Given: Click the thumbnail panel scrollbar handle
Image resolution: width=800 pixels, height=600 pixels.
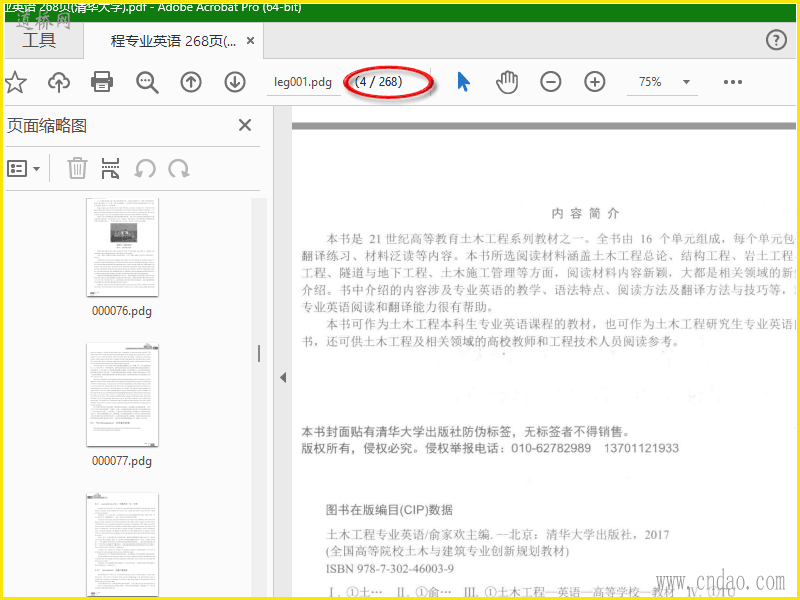Looking at the screenshot, I should pyautogui.click(x=259, y=354).
